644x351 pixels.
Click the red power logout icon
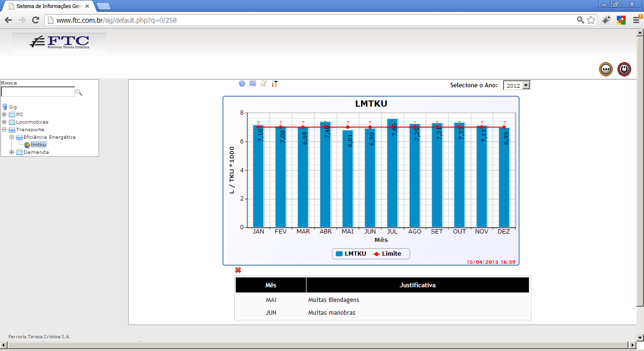[x=624, y=69]
